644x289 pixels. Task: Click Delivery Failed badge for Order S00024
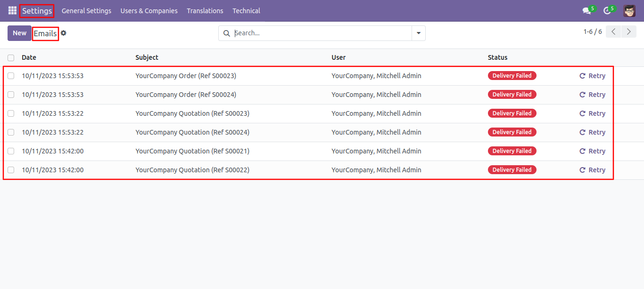[x=512, y=95]
